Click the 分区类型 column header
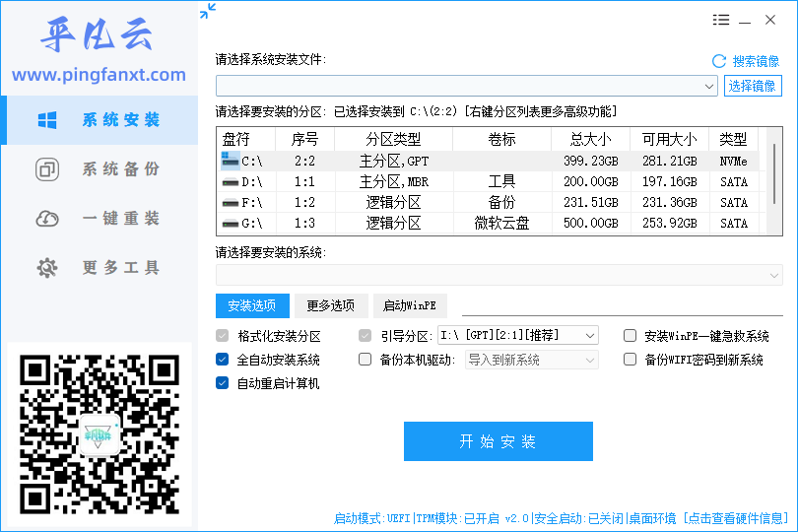This screenshot has width=798, height=532. 393,139
